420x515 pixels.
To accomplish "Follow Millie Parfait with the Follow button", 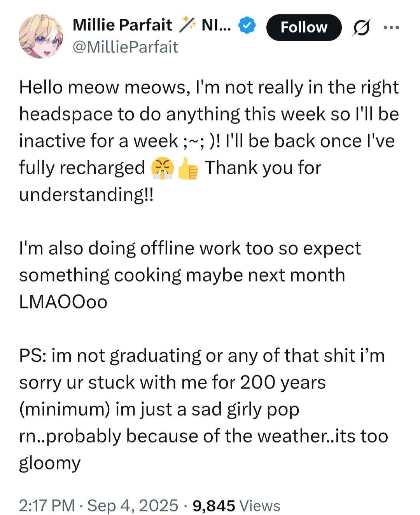I will click(x=304, y=28).
